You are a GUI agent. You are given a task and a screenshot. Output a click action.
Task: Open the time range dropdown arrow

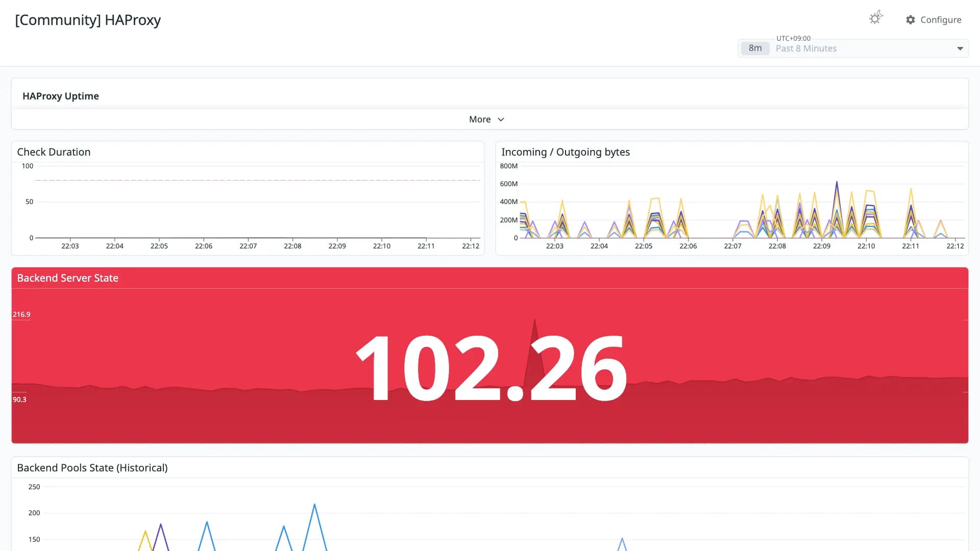pyautogui.click(x=960, y=48)
